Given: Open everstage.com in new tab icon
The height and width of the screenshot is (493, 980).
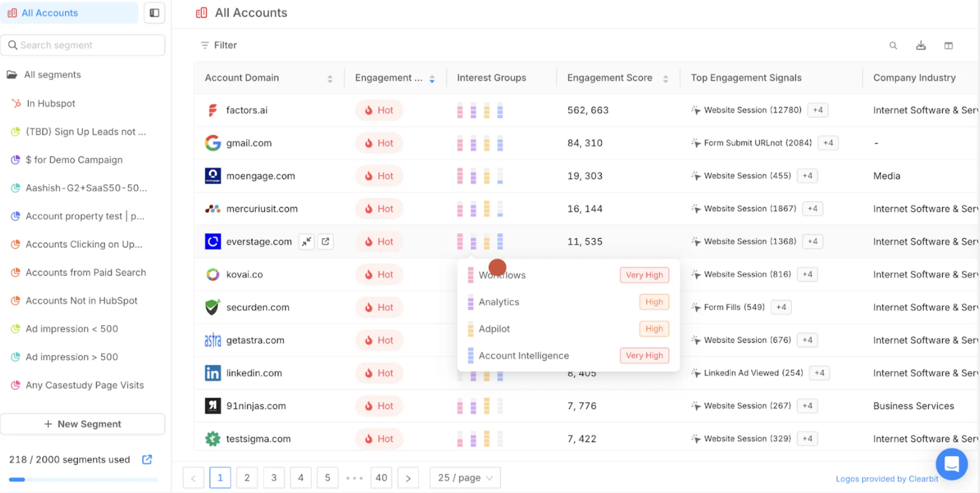Looking at the screenshot, I should [325, 241].
